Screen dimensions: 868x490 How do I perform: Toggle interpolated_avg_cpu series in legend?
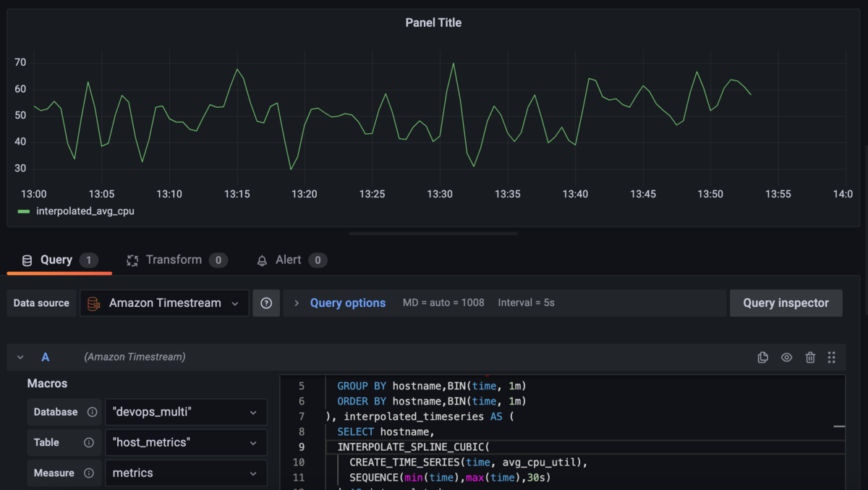(85, 211)
